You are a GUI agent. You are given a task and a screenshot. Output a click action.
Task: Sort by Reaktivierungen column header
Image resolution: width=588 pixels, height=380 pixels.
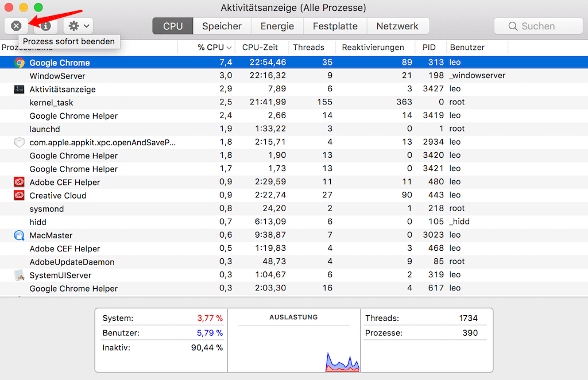click(x=373, y=48)
